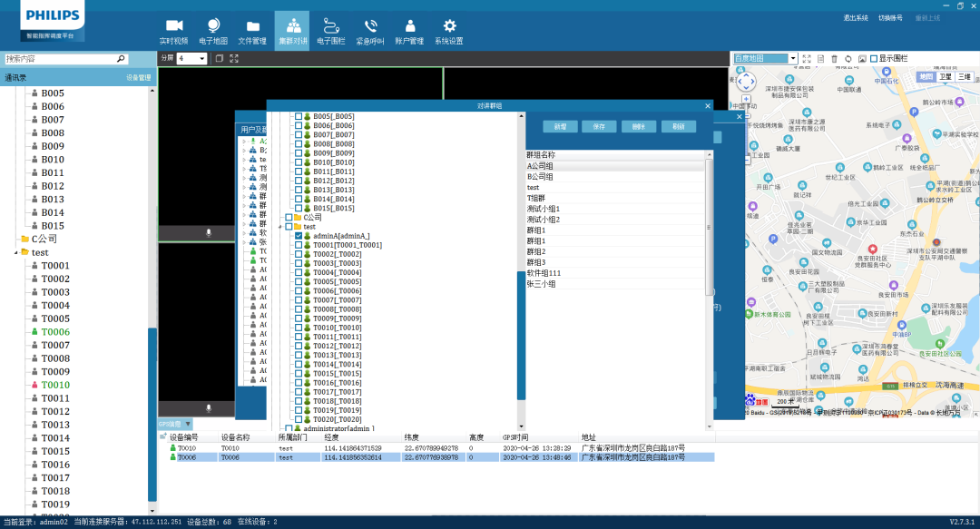Click 退出系统 to exit the system
Screen dimensions: 980x529
(x=856, y=18)
